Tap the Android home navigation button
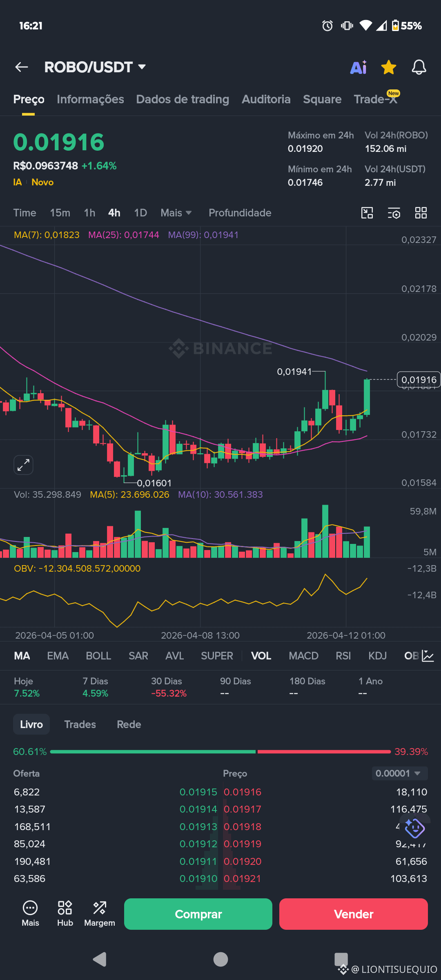Viewport: 441px width, 980px height. [x=220, y=959]
